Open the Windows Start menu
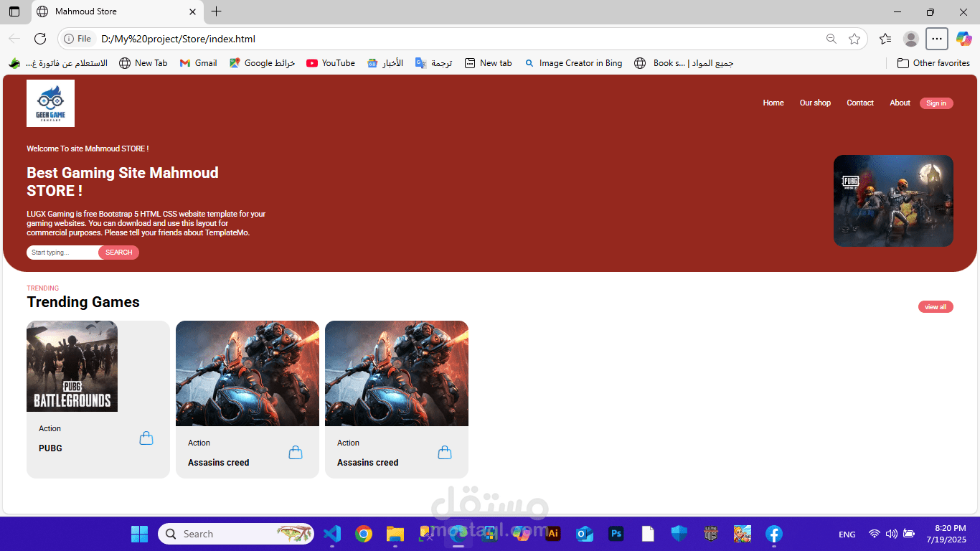980x551 pixels. (x=139, y=534)
